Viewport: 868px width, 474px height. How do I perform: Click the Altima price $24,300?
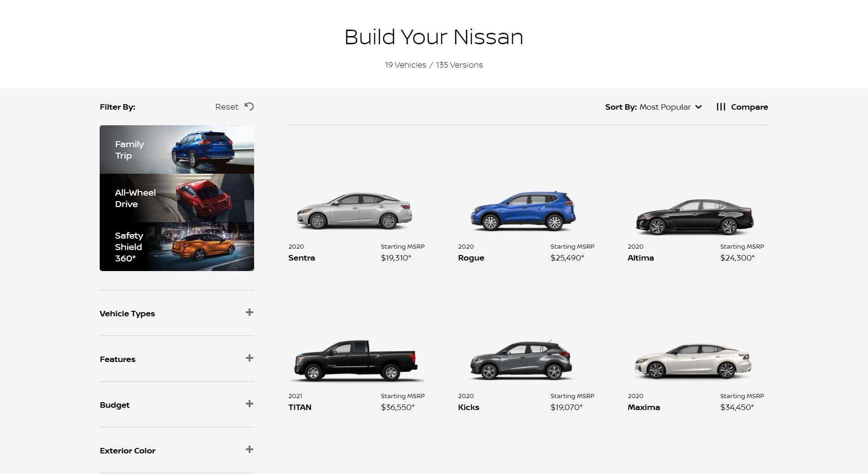(737, 258)
